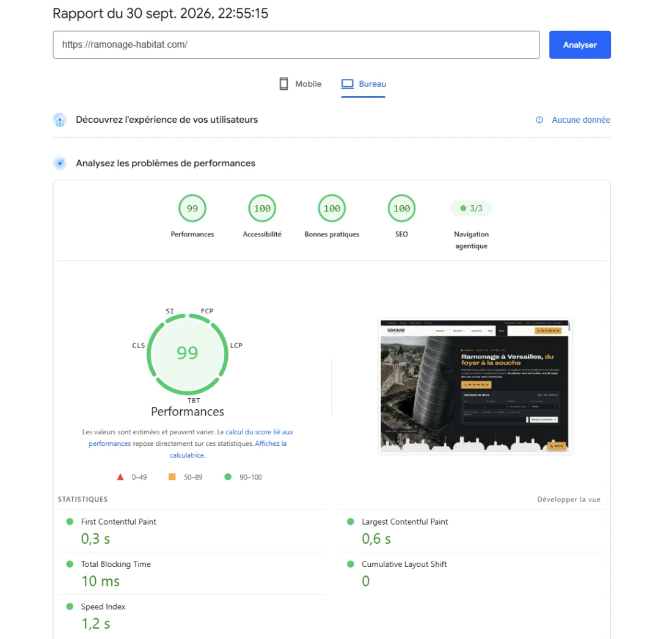
Task: Click the performance diagnostics section icon
Action: (x=60, y=163)
